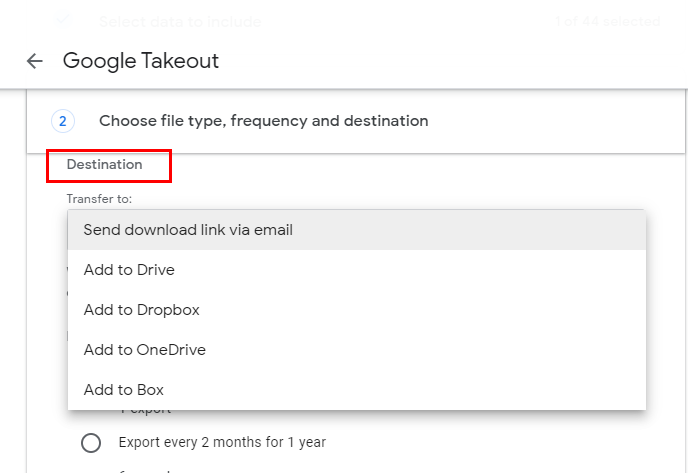Click the faded checkmark beside Select data
Viewport: 688px width, 473px height.
(x=64, y=20)
